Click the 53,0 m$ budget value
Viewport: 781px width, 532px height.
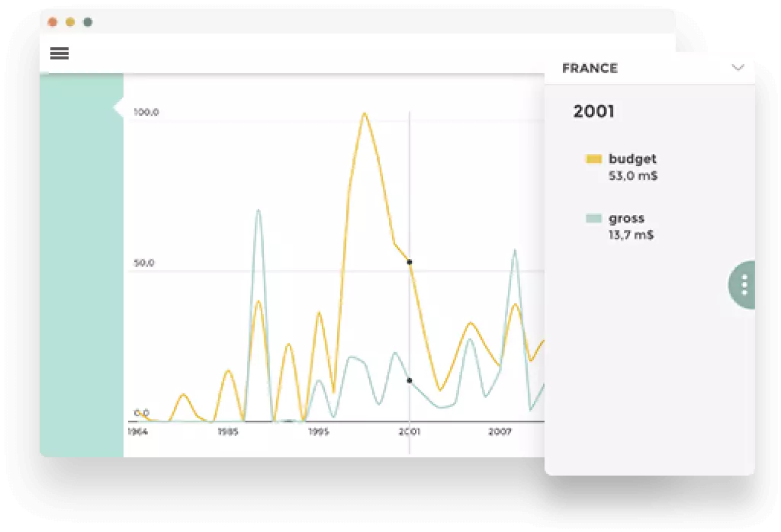tap(632, 175)
